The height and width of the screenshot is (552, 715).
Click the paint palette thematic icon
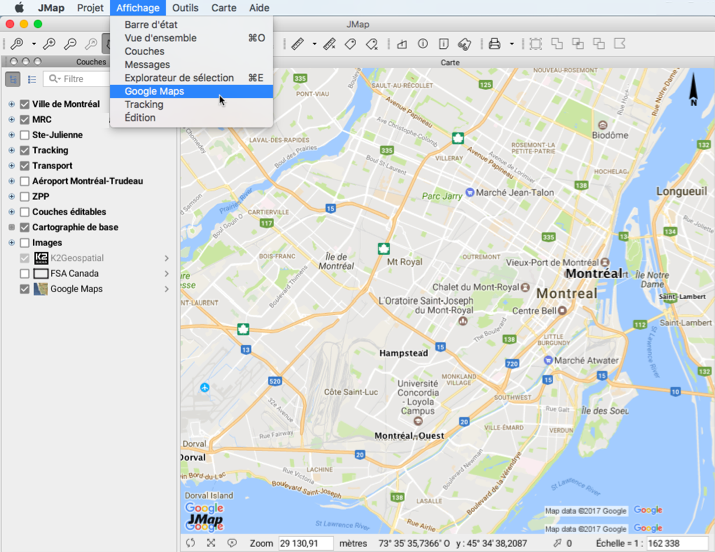click(x=464, y=44)
